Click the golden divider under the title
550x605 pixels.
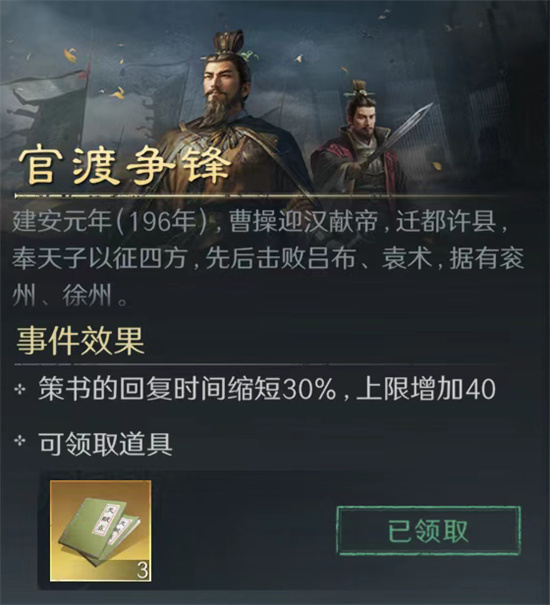262,196
